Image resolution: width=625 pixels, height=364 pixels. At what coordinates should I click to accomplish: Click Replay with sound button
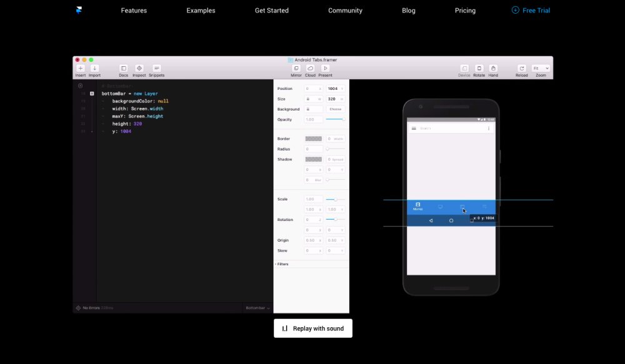click(313, 328)
